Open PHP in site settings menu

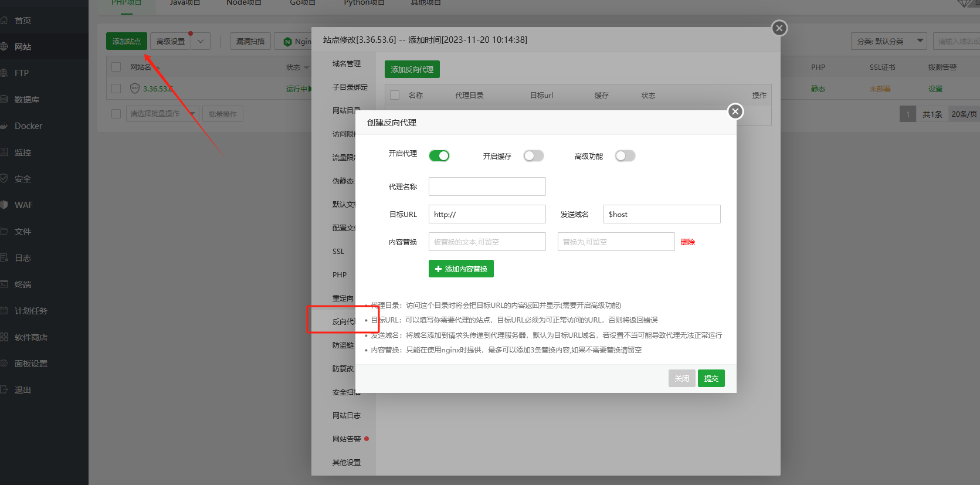tap(340, 275)
